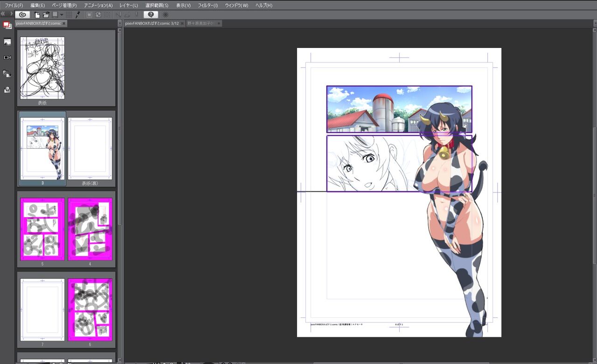
Task: Click the red stacked-pages palette icon
Action: (x=7, y=25)
